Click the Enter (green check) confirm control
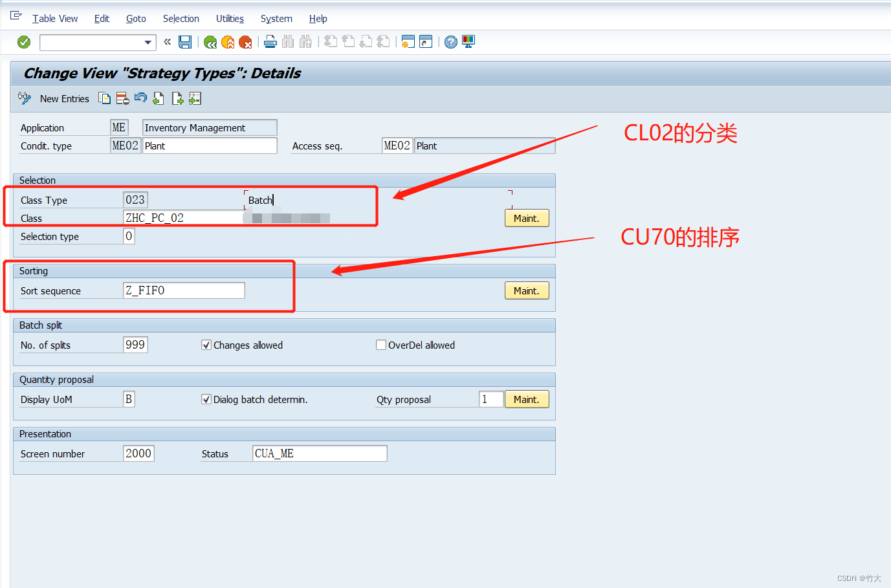891x588 pixels. (x=23, y=41)
